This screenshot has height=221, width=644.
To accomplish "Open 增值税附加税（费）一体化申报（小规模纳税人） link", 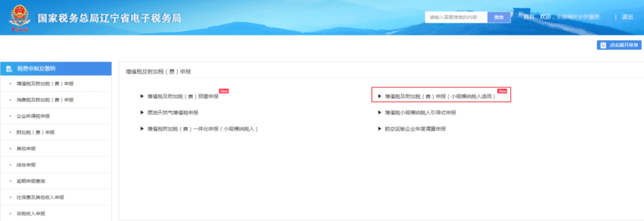I will [203, 129].
